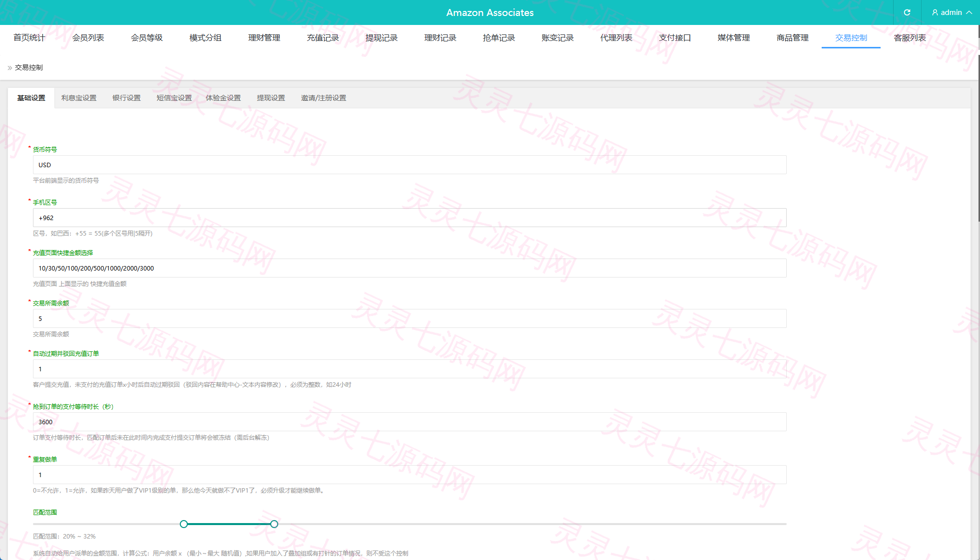This screenshot has height=560, width=980.
Task: Open the 提现设置 tab
Action: click(x=271, y=98)
